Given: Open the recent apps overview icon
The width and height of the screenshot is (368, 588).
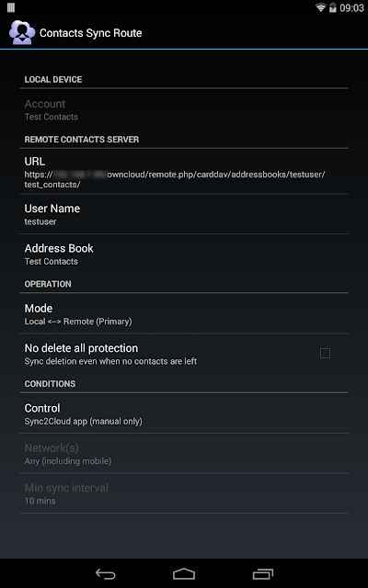Looking at the screenshot, I should point(263,573).
